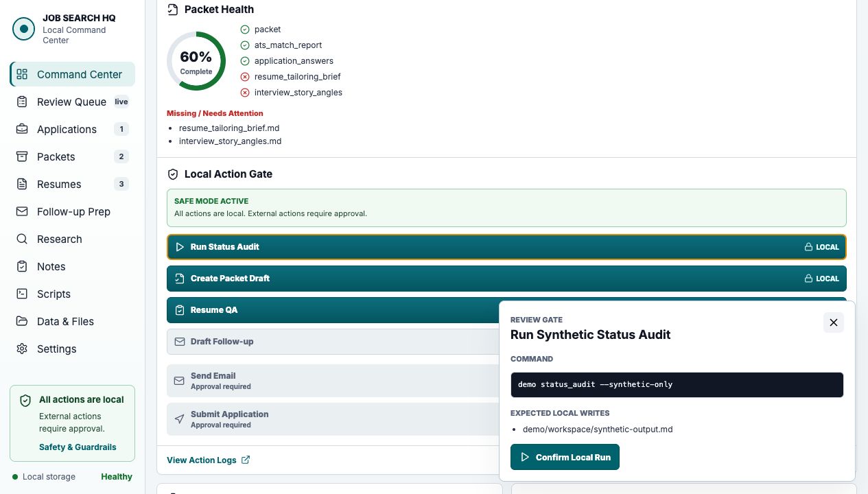
Task: Click demo/workspace/synthetic-output.md entry
Action: coord(598,430)
